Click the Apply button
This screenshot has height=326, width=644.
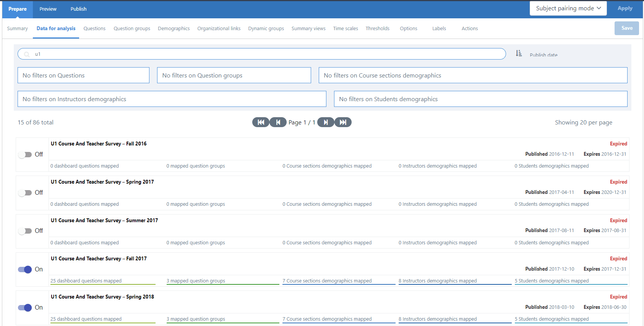(625, 8)
